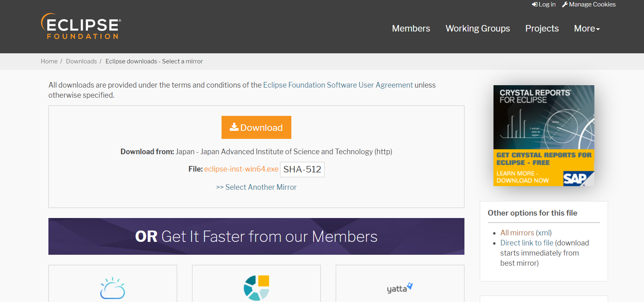Open Manage Cookies settings
Image resolution: width=644 pixels, height=302 pixels.
coord(589,4)
